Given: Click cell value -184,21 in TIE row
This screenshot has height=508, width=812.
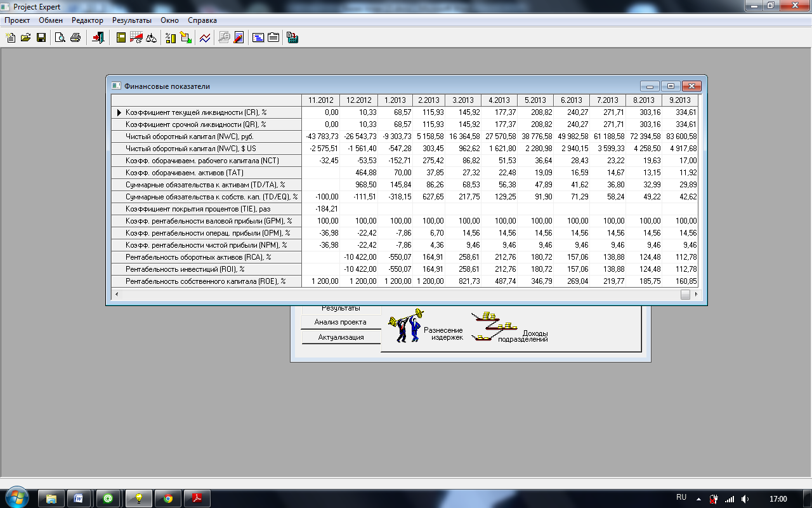Looking at the screenshot, I should pyautogui.click(x=321, y=209).
